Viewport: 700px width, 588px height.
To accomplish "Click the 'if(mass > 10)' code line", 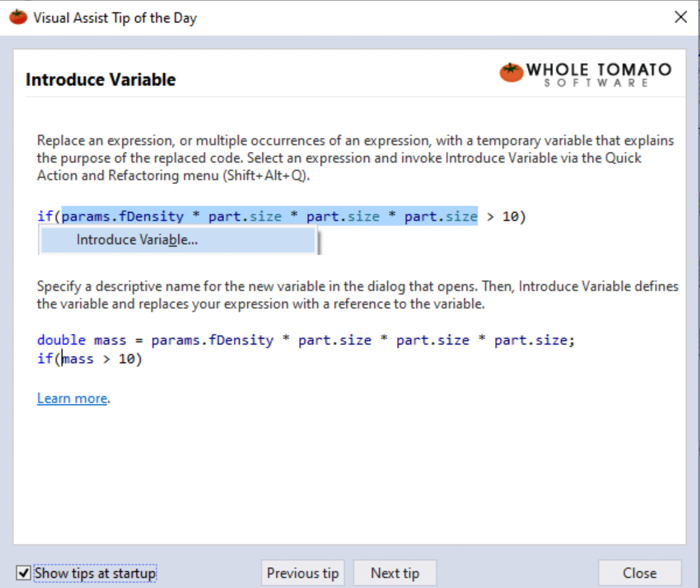I will pyautogui.click(x=89, y=359).
